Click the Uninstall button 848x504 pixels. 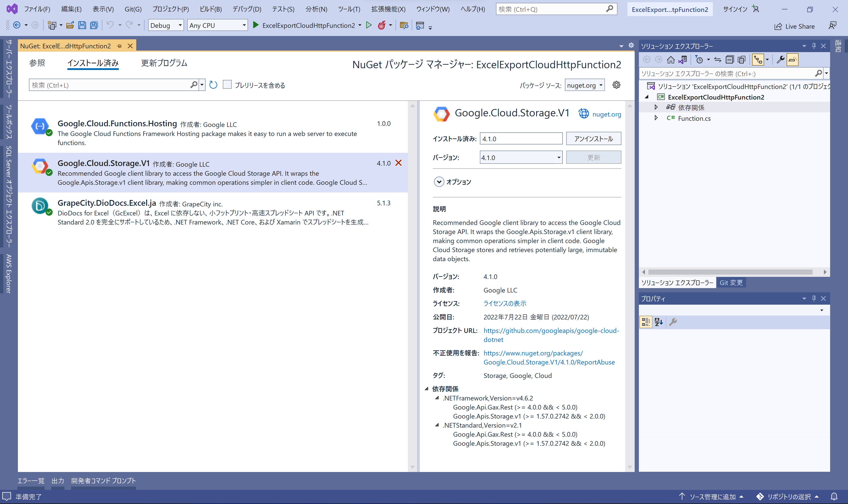[594, 139]
